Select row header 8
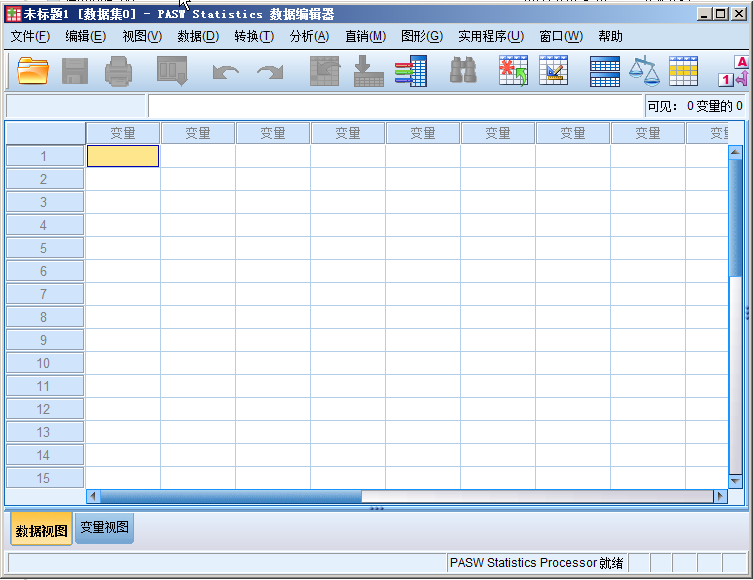This screenshot has height=580, width=753. (45, 317)
